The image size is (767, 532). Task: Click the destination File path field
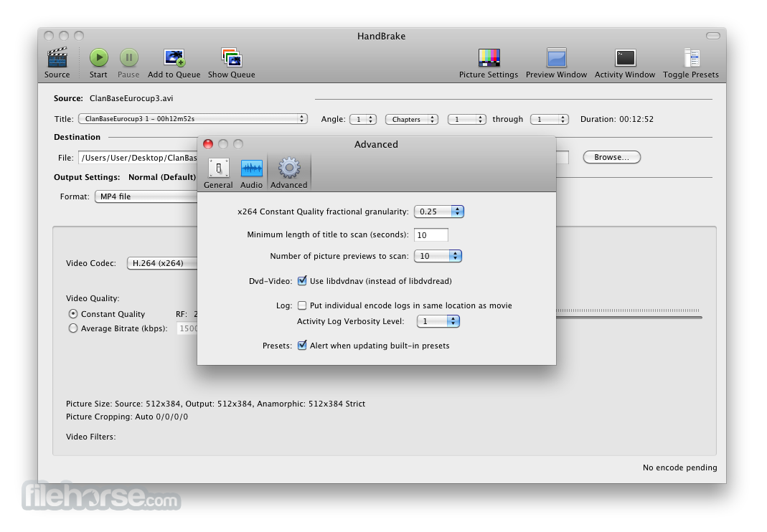coord(138,158)
